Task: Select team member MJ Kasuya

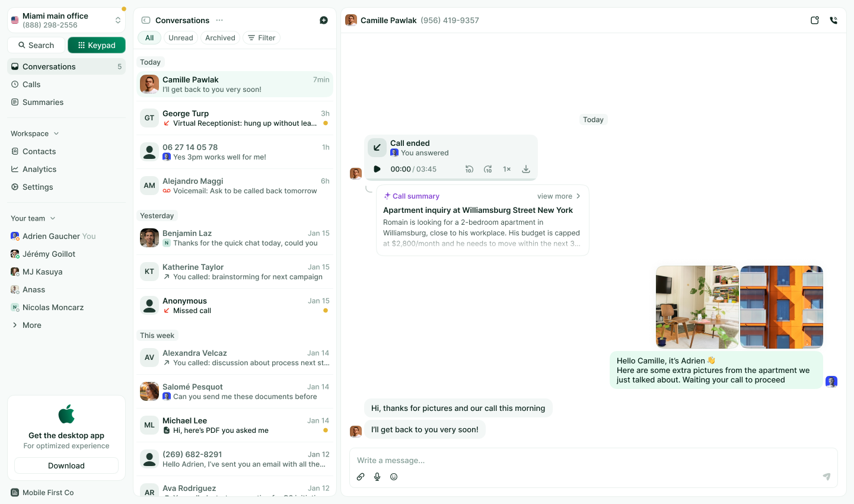Action: 66,272
